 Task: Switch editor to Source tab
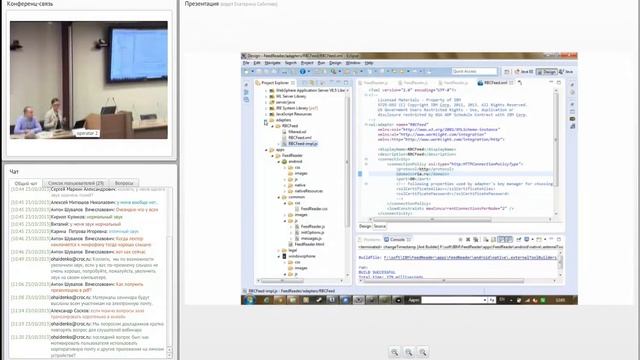[380, 226]
